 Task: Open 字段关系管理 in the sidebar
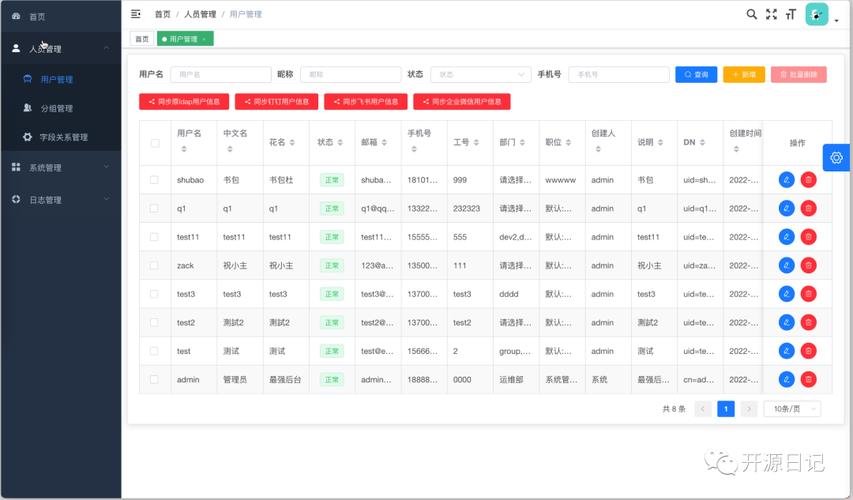[x=61, y=137]
